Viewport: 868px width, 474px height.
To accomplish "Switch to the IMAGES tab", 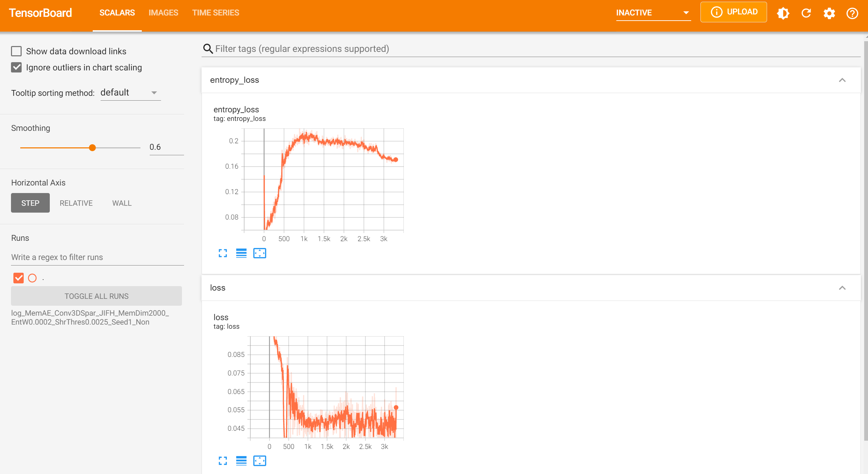I will (163, 13).
